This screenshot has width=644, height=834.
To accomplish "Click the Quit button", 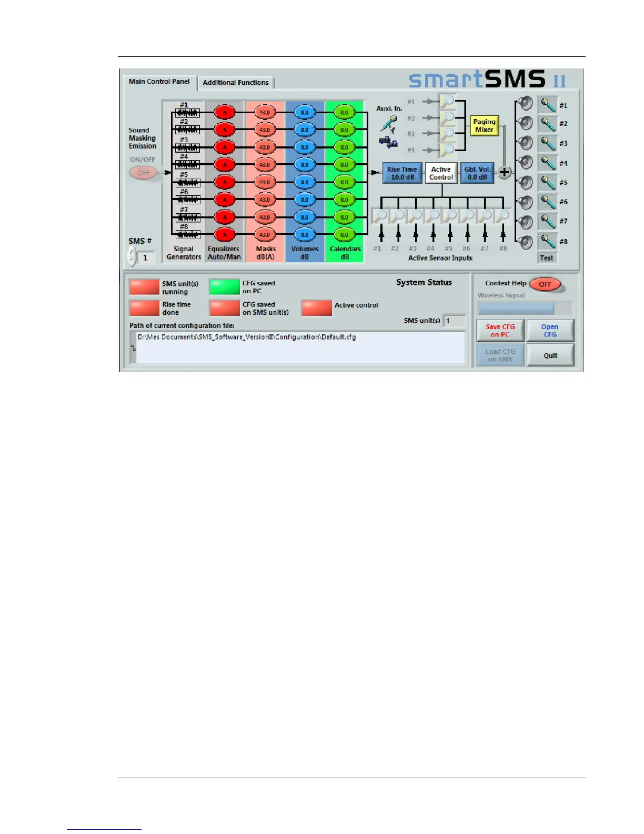I will click(x=550, y=355).
